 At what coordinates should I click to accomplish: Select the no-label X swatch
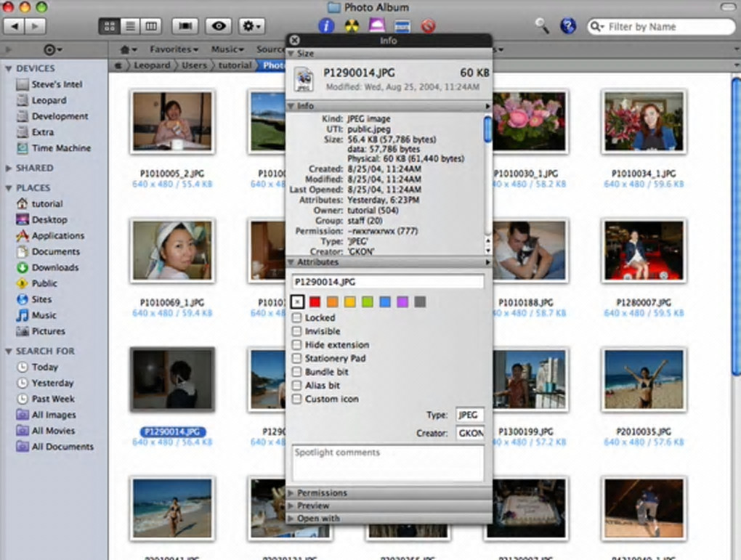tap(297, 301)
